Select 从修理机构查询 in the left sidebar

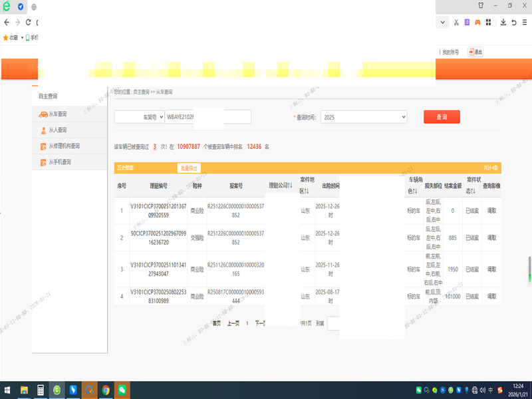coord(64,146)
